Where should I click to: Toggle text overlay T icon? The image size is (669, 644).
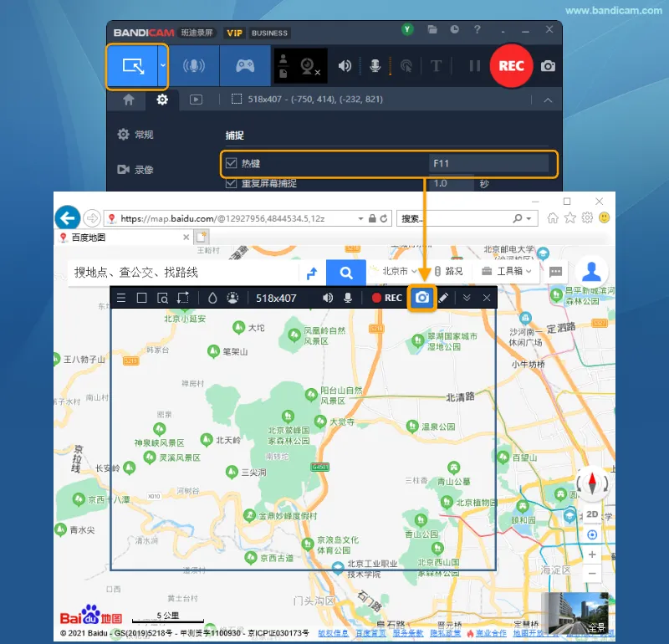click(x=436, y=66)
